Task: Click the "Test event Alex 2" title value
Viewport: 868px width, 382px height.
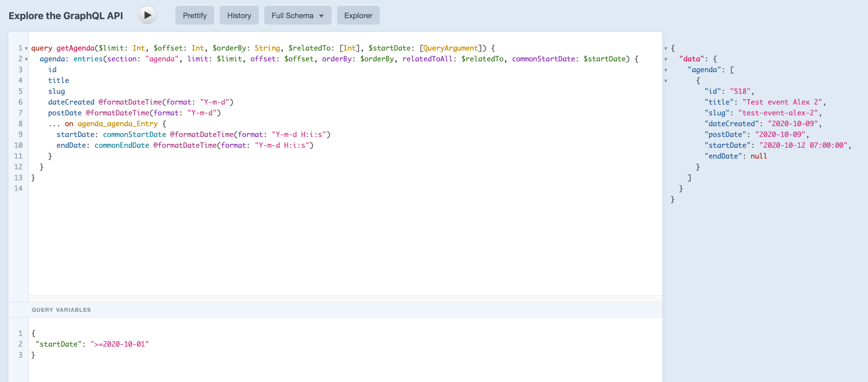Action: 783,102
